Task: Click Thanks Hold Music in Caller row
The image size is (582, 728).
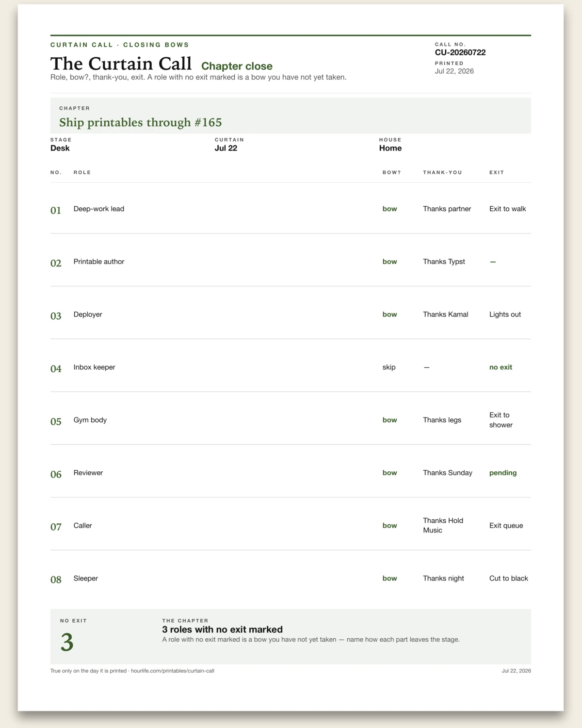Action: [x=443, y=526]
